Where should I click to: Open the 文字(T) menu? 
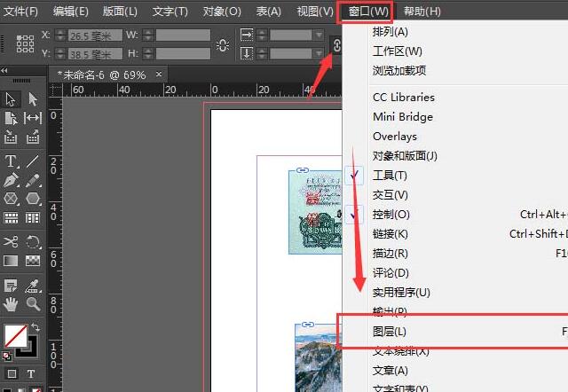tap(170, 12)
